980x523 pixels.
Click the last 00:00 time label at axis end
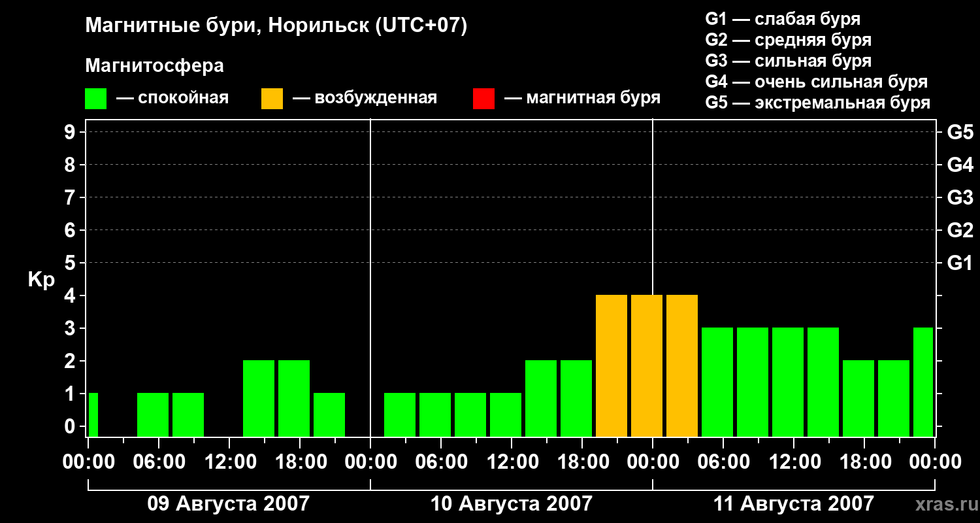tap(935, 462)
